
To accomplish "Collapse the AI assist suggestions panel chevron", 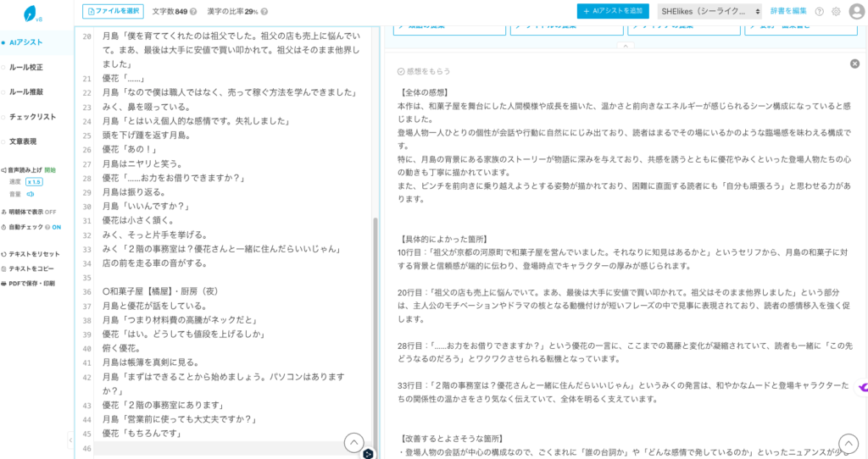I will tap(626, 45).
